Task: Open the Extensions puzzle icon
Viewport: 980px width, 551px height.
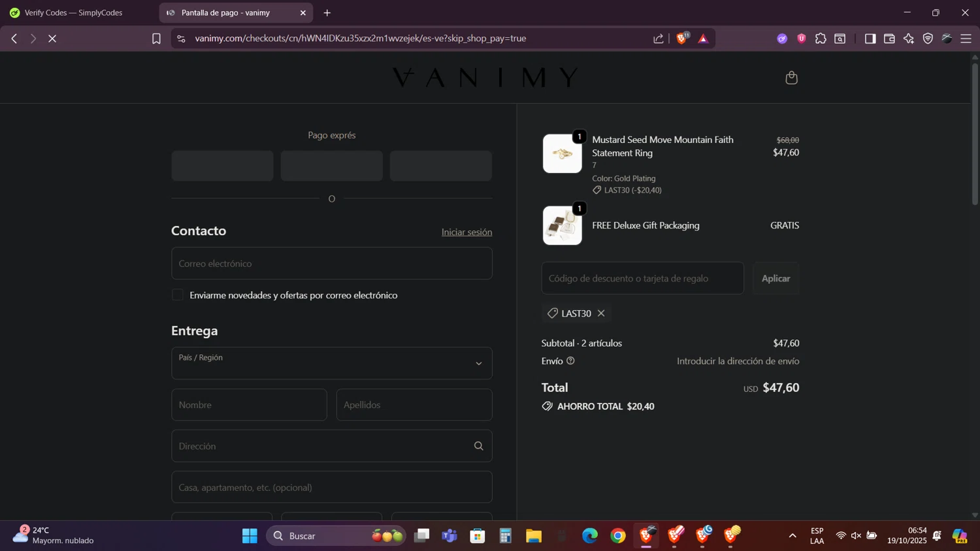Action: (x=821, y=39)
